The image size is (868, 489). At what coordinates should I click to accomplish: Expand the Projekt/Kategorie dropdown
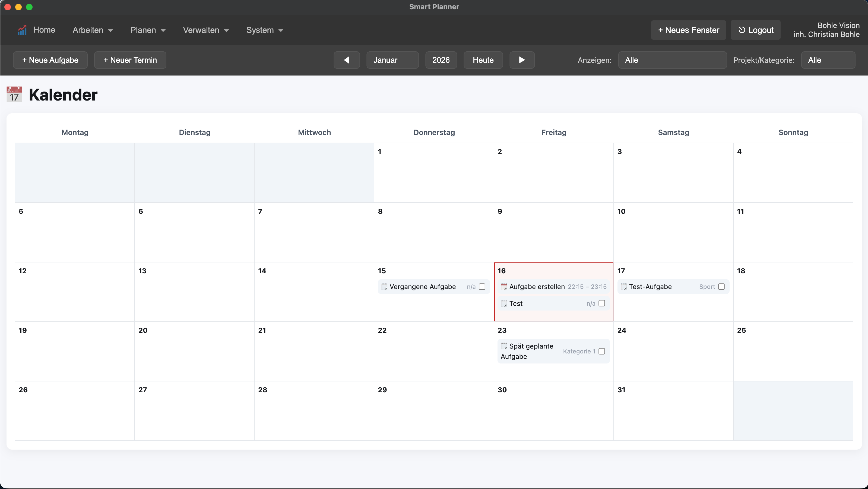828,60
